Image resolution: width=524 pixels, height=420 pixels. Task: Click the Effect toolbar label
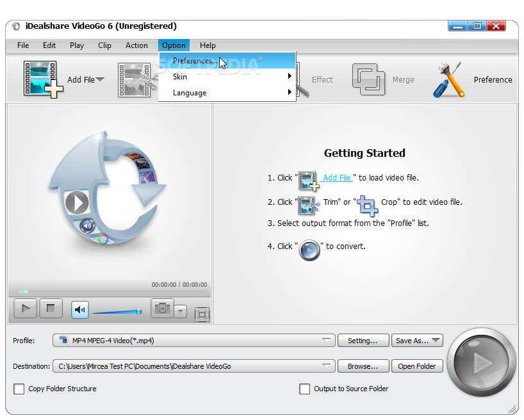322,80
